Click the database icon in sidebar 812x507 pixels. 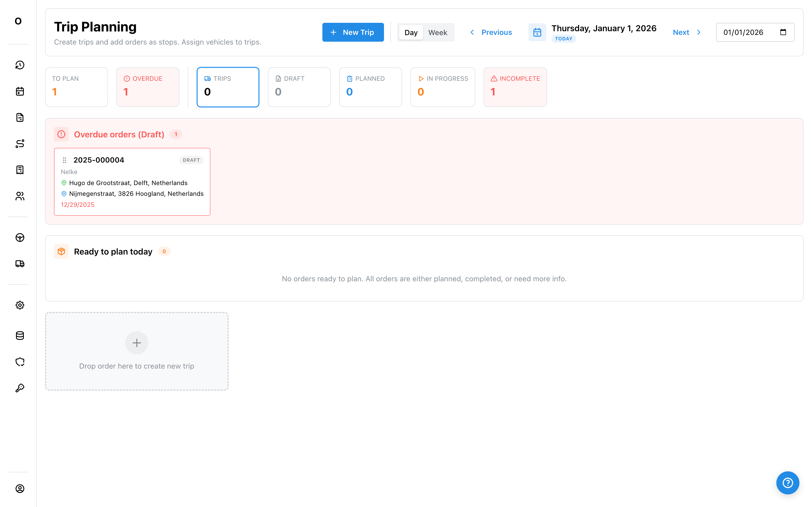click(x=20, y=336)
